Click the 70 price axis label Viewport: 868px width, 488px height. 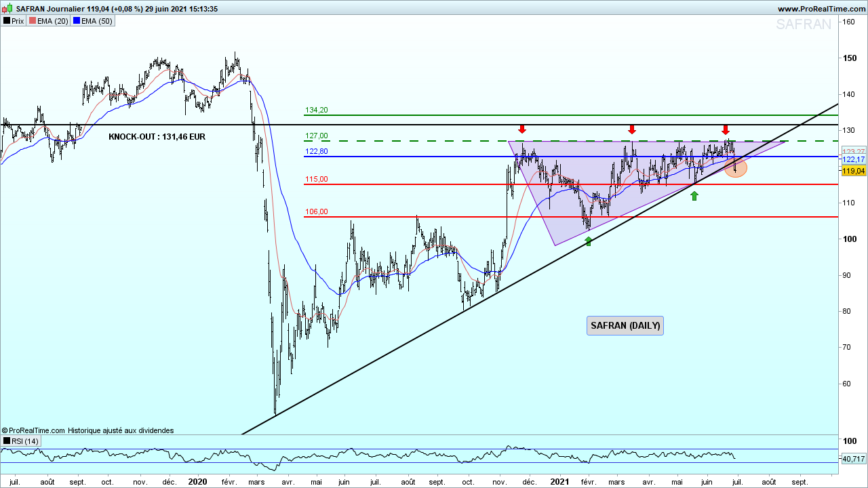pyautogui.click(x=846, y=348)
